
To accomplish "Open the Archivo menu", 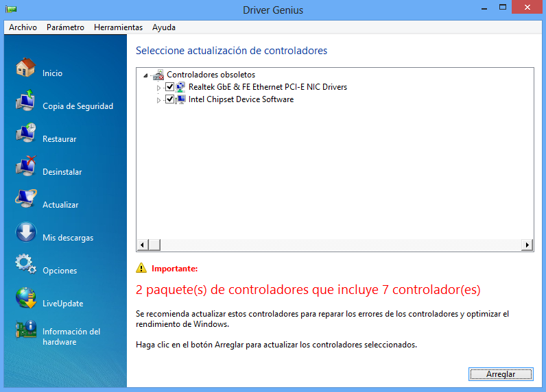I will 23,27.
